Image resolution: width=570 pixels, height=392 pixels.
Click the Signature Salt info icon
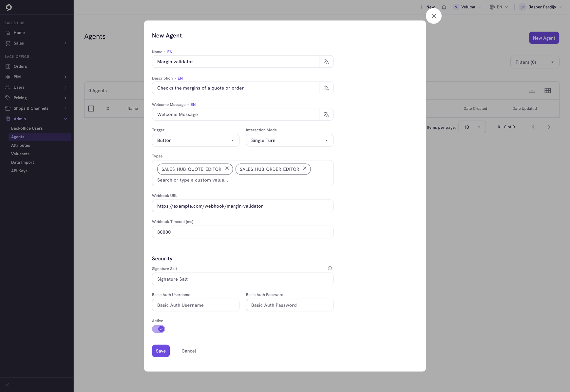tap(330, 268)
